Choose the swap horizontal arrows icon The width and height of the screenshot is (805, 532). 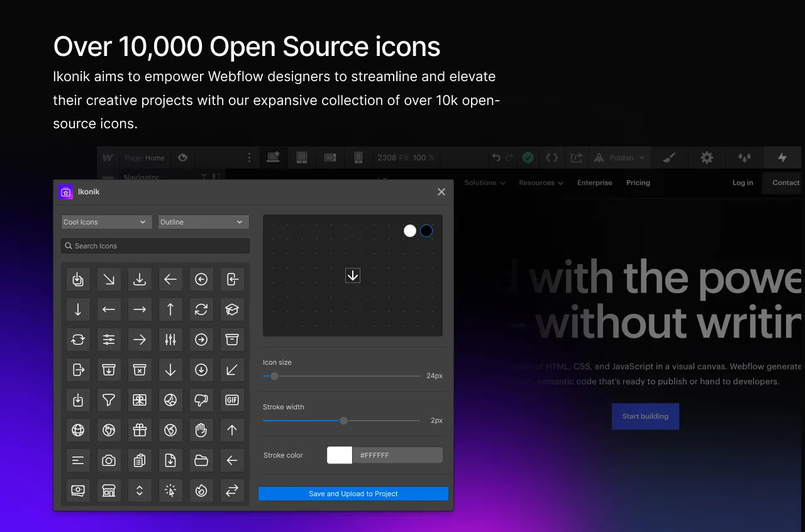232,490
